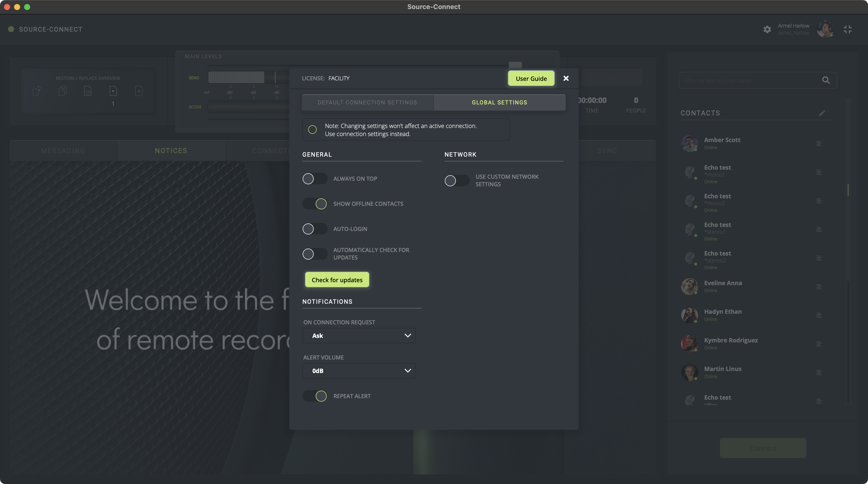Image resolution: width=868 pixels, height=484 pixels.
Task: Turn off Show Offline Contacts
Action: tap(314, 204)
